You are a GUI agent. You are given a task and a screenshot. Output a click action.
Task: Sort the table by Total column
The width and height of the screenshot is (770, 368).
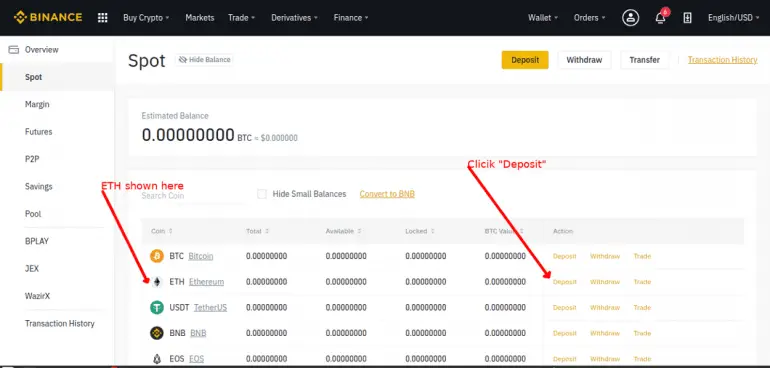[258, 231]
